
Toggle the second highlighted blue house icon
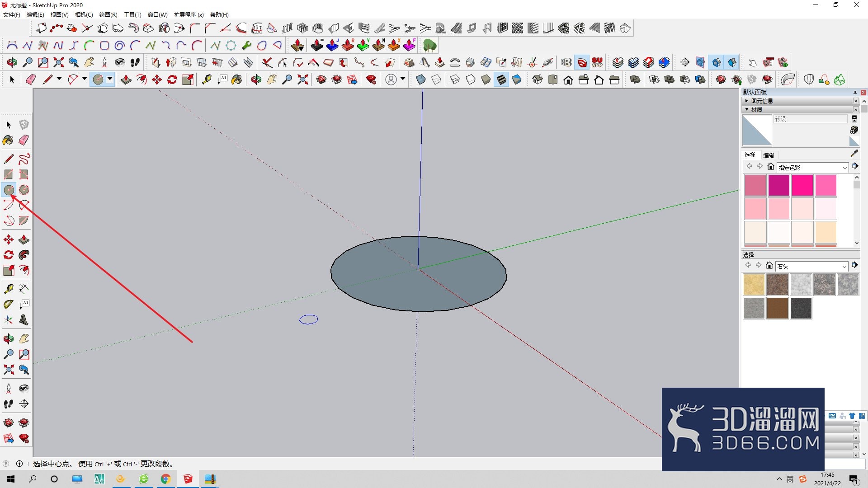coord(732,62)
